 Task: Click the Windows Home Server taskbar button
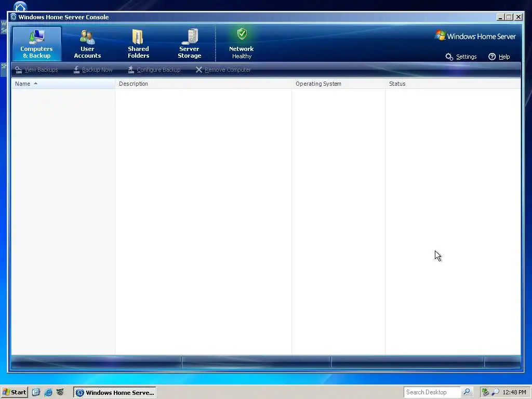click(x=115, y=393)
